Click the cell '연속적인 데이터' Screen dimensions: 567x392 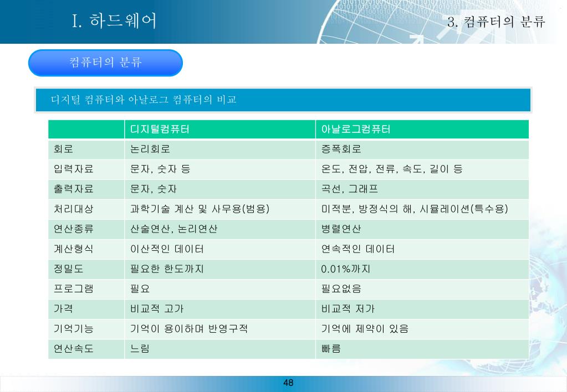pyautogui.click(x=422, y=249)
